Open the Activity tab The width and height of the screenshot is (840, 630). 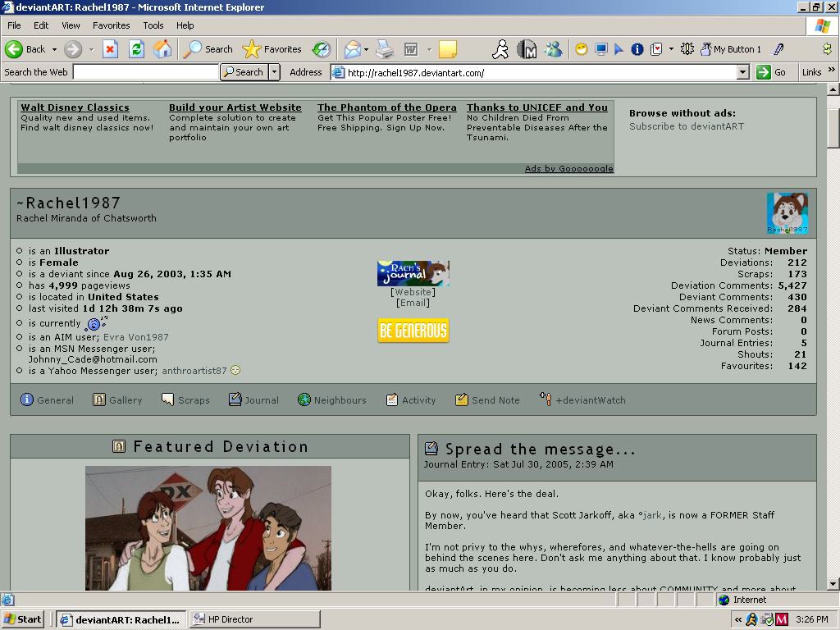click(411, 399)
